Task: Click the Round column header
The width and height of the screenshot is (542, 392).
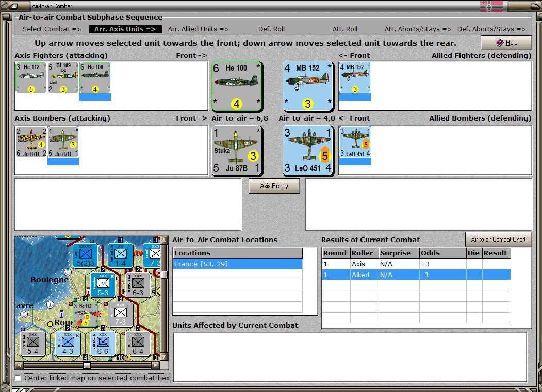Action: pos(336,253)
